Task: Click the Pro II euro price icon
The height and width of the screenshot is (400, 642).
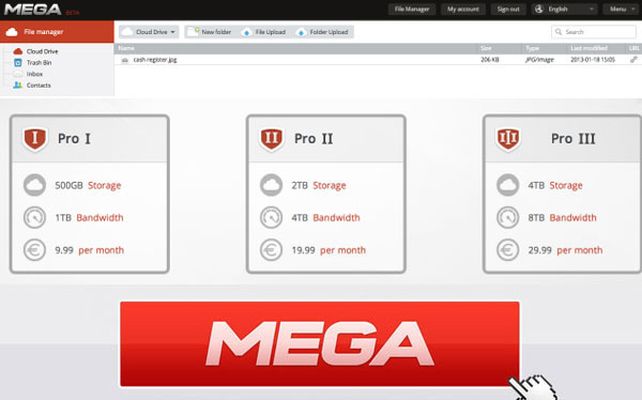Action: [271, 250]
